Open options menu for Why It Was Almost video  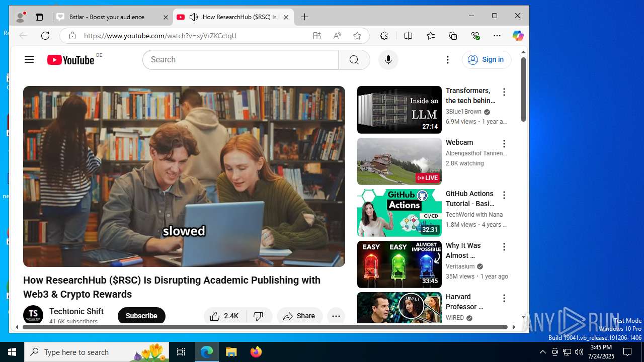point(504,247)
